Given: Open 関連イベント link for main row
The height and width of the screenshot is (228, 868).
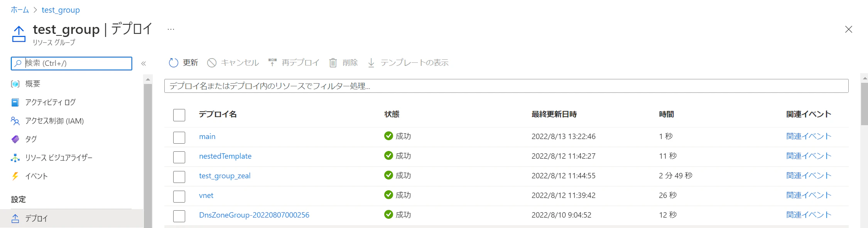Looking at the screenshot, I should point(809,136).
